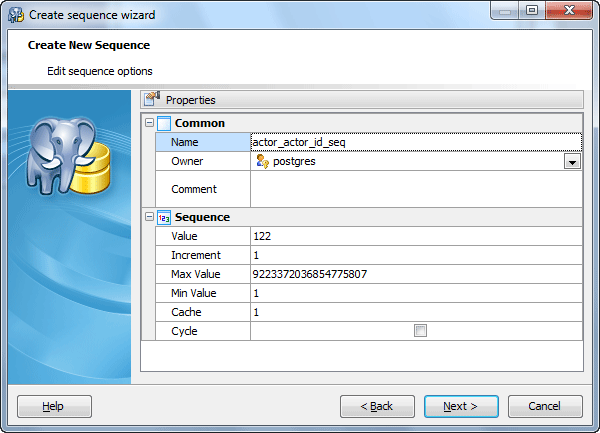
Task: Click the Sequence category icon
Action: pos(165,217)
